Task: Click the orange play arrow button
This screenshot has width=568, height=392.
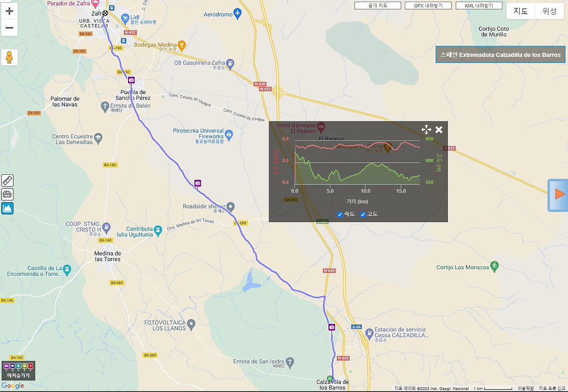Action: pos(559,194)
